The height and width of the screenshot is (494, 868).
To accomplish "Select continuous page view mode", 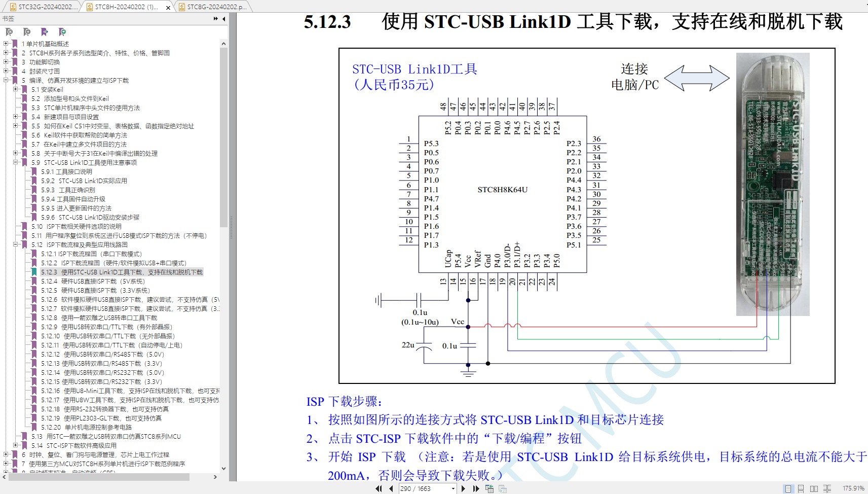I will coord(801,488).
